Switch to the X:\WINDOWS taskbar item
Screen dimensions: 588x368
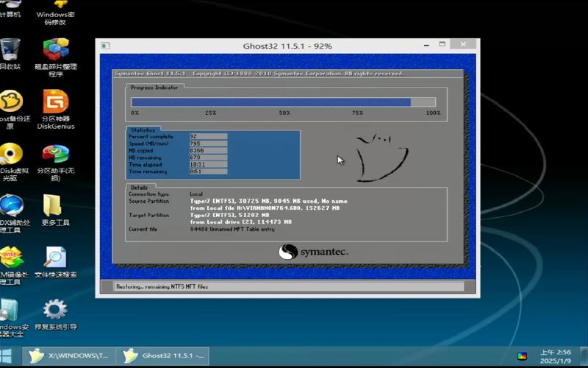point(68,355)
